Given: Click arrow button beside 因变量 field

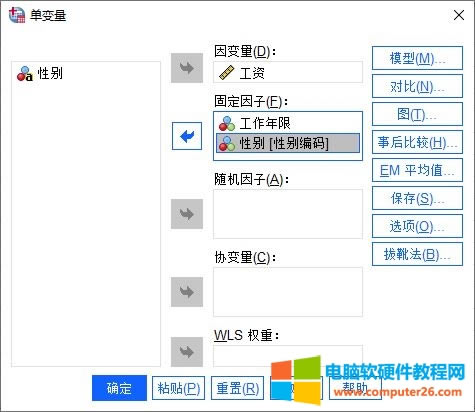Looking at the screenshot, I should (x=187, y=68).
